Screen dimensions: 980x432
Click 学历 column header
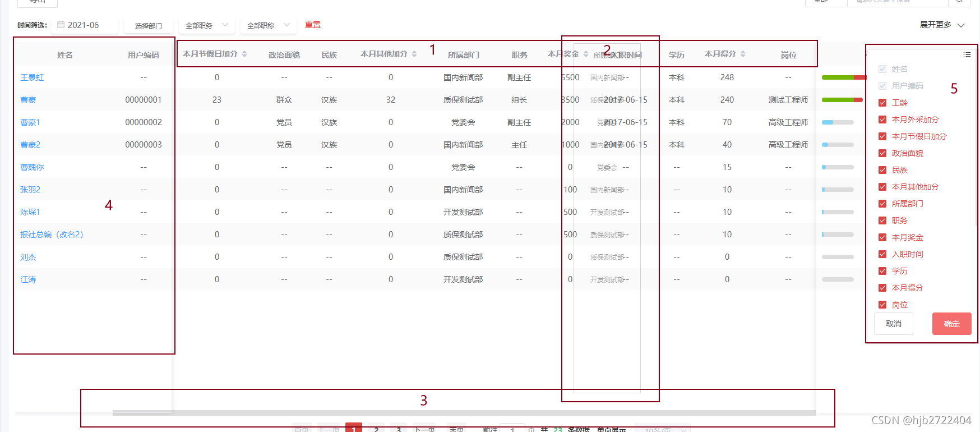coord(677,55)
